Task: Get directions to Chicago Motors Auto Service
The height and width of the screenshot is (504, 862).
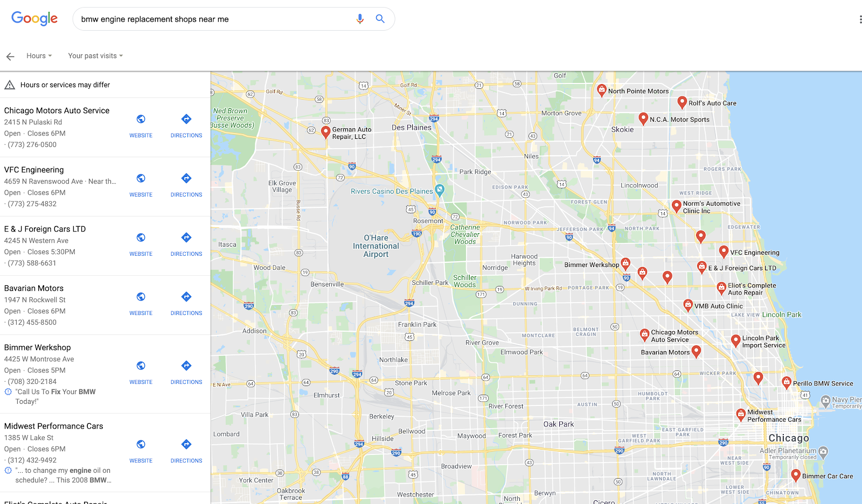Action: pos(186,119)
